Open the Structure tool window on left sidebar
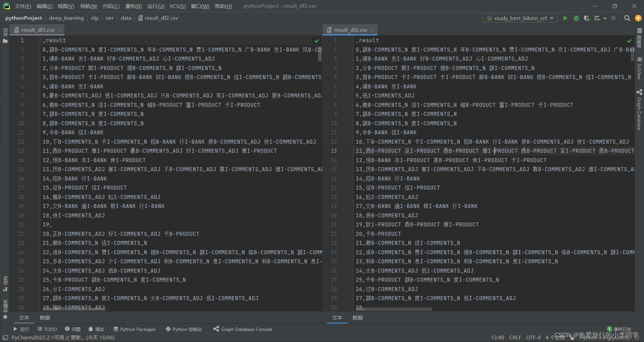Image resolution: width=644 pixels, height=342 pixels. pos(5,284)
